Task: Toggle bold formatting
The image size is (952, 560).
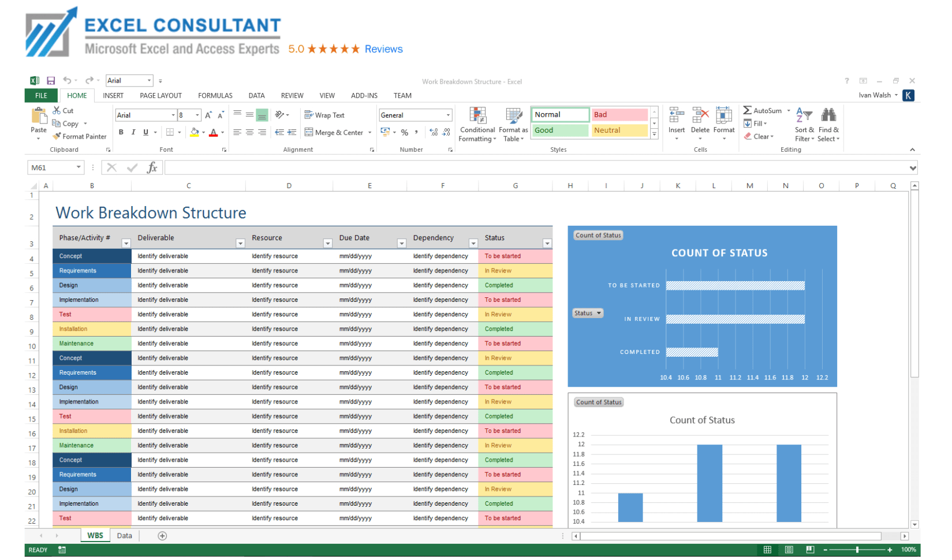Action: (121, 132)
